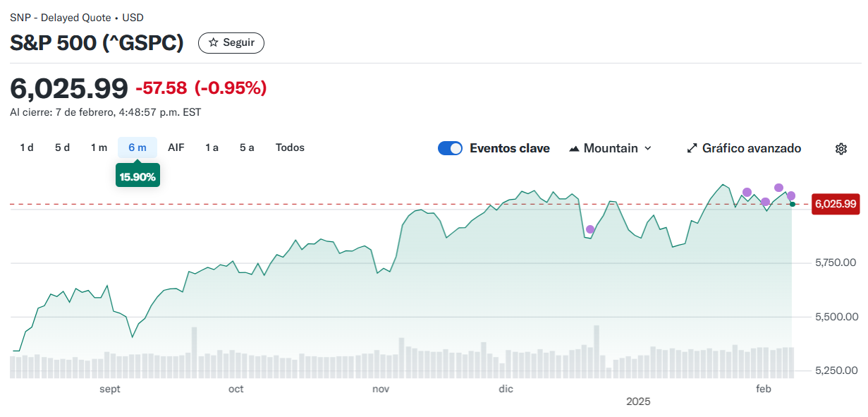
Task: Click the expand arrows icon for Gráfico avanzado
Action: pyautogui.click(x=692, y=148)
